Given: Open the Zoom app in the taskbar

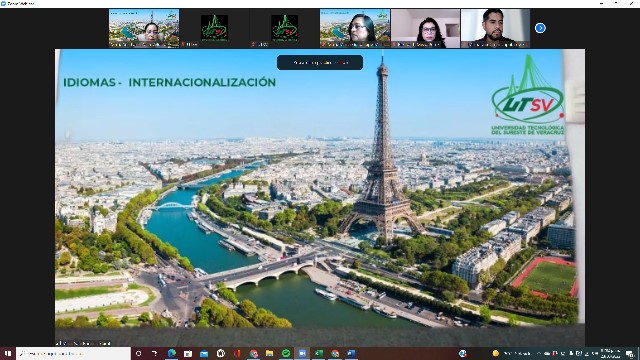Looking at the screenshot, I should click(302, 353).
